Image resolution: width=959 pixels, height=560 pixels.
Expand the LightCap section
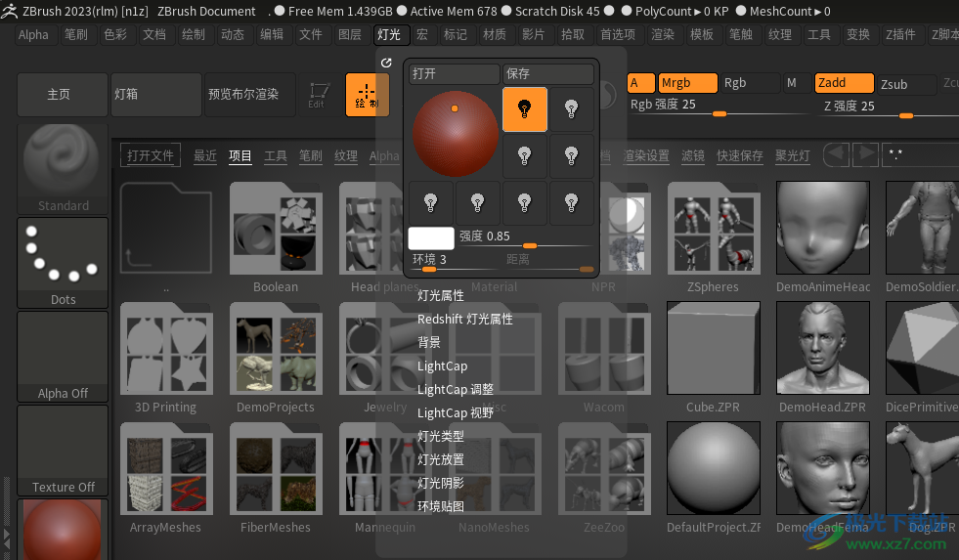[442, 366]
